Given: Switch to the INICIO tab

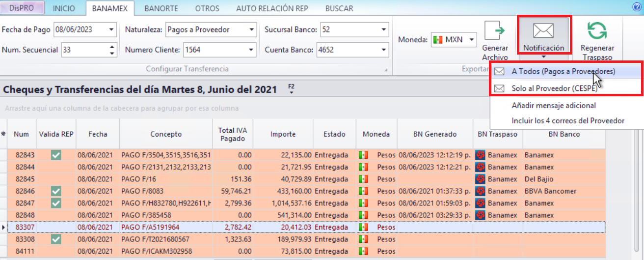Looking at the screenshot, I should point(64,9).
